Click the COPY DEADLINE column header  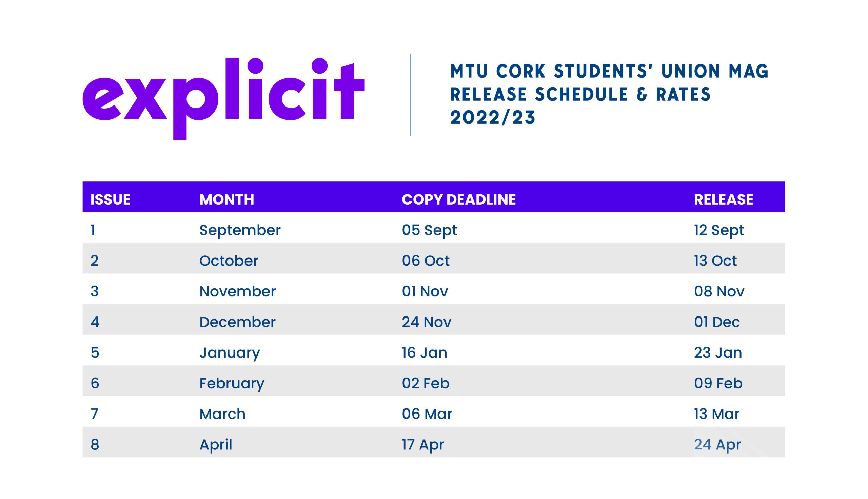(459, 199)
